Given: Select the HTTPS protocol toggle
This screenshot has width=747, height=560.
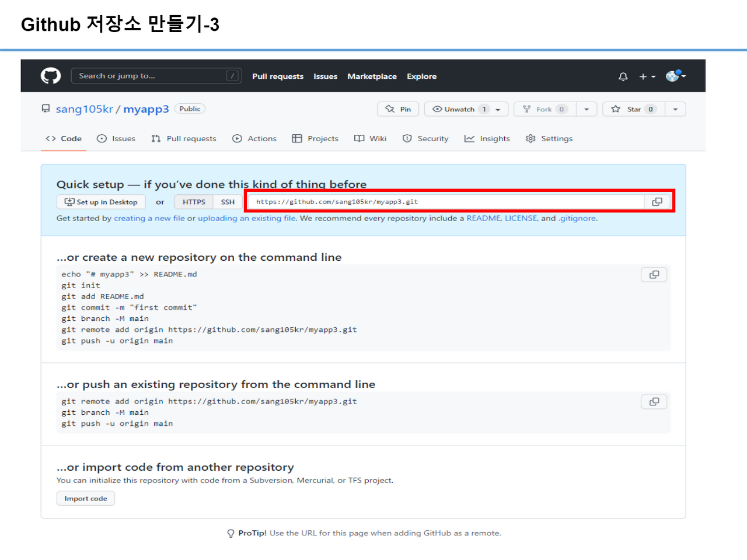Looking at the screenshot, I should [194, 202].
